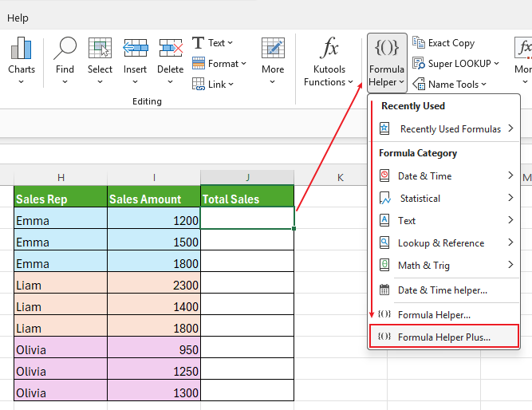
Task: Click the Name Tools button label
Action: [453, 85]
